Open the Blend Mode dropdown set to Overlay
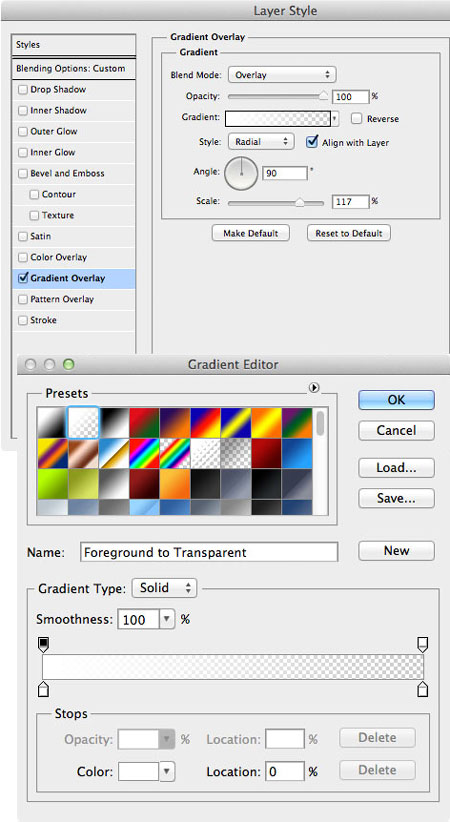Image resolution: width=450 pixels, height=822 pixels. click(x=282, y=75)
